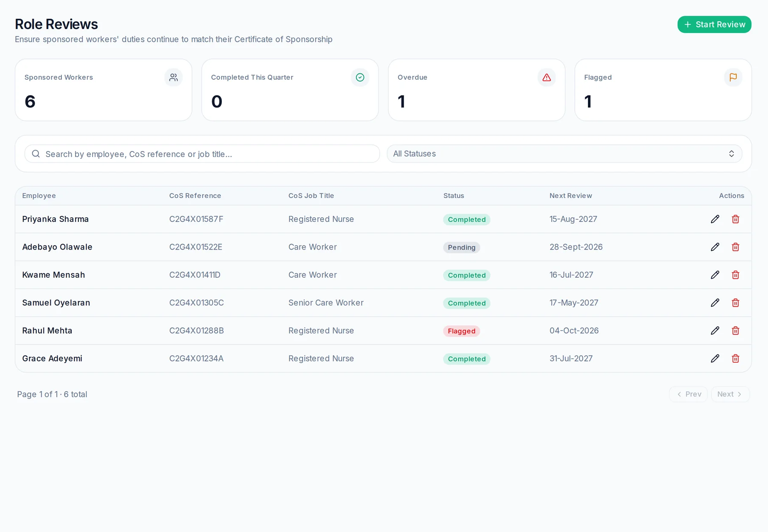Click the magnifier icon in the search box

point(36,154)
